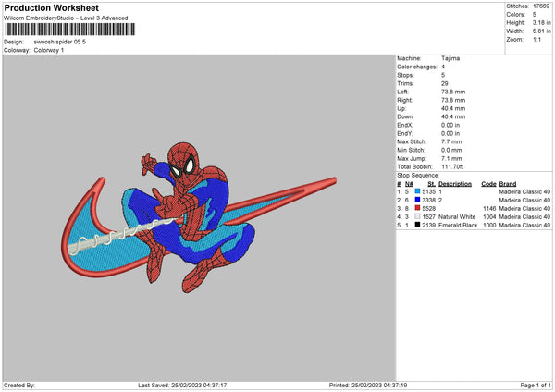Click the Total Bobbin value 111.70ft
Screen dimensions: 555x392
point(452,166)
